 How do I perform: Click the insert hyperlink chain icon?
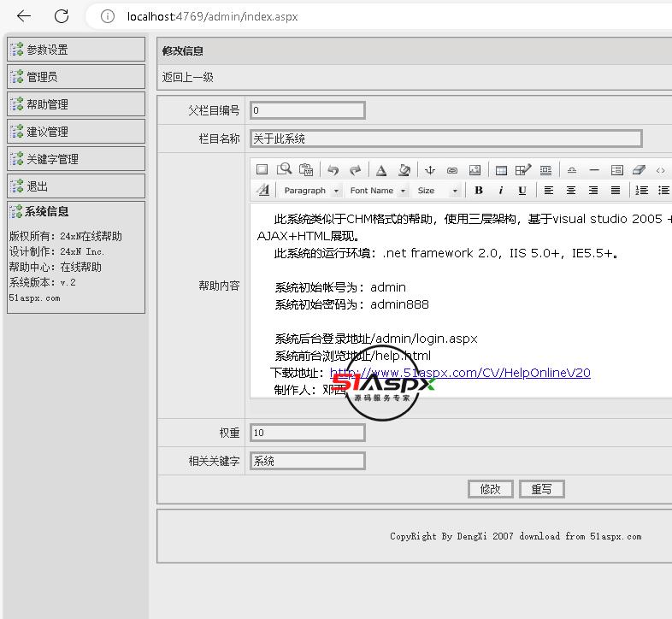point(452,170)
